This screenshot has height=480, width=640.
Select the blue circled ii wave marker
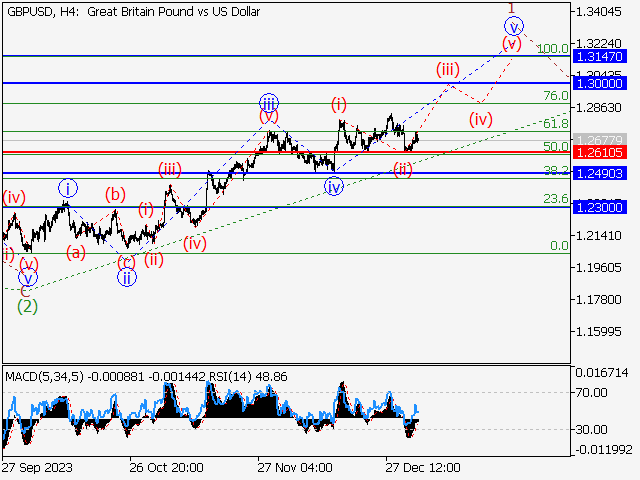(x=127, y=278)
